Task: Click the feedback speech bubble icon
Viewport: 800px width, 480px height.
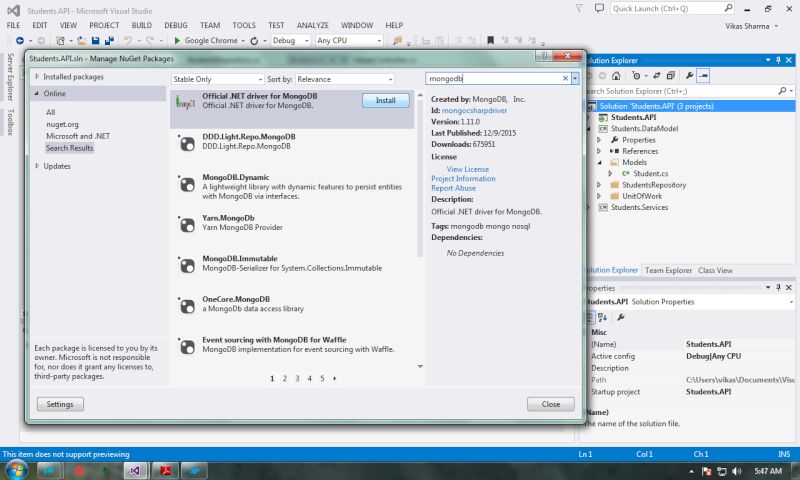Action: pyautogui.click(x=599, y=8)
